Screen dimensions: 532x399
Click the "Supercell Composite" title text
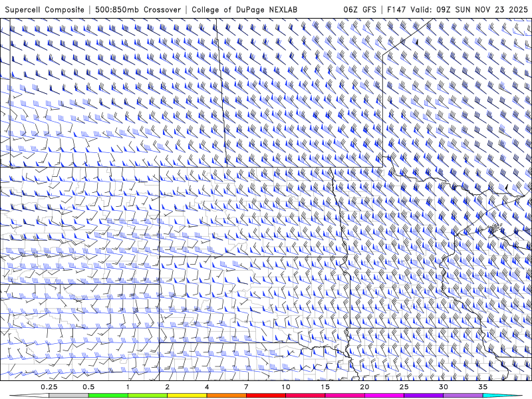pos(45,9)
